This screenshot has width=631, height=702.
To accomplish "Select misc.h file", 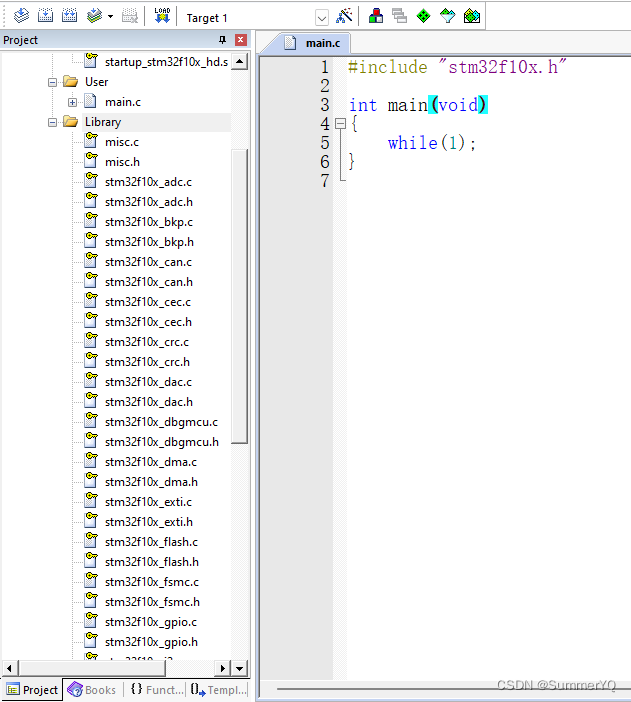I will pyautogui.click(x=122, y=162).
